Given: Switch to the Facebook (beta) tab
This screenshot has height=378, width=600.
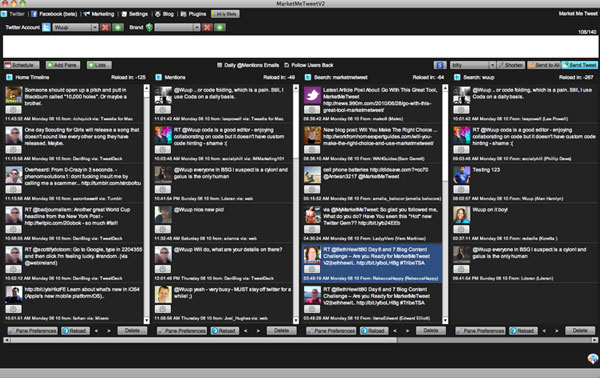Looking at the screenshot, I should coord(54,14).
